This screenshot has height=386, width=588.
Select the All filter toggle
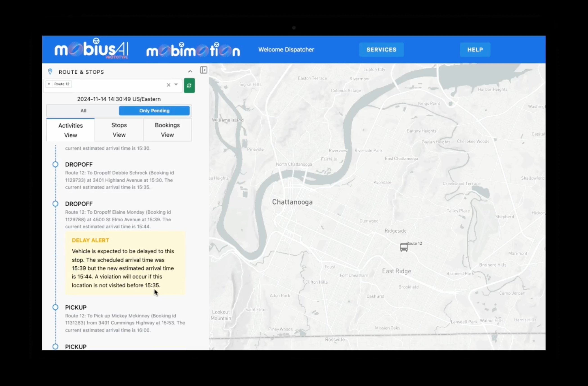tap(83, 111)
